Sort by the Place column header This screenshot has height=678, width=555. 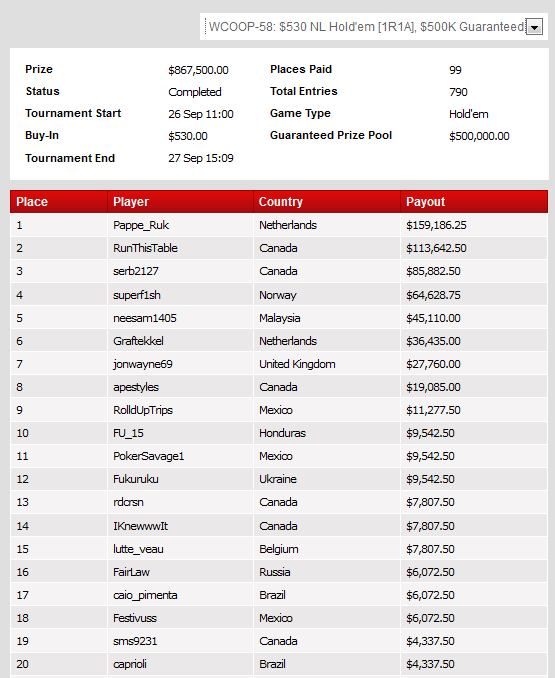tap(32, 202)
